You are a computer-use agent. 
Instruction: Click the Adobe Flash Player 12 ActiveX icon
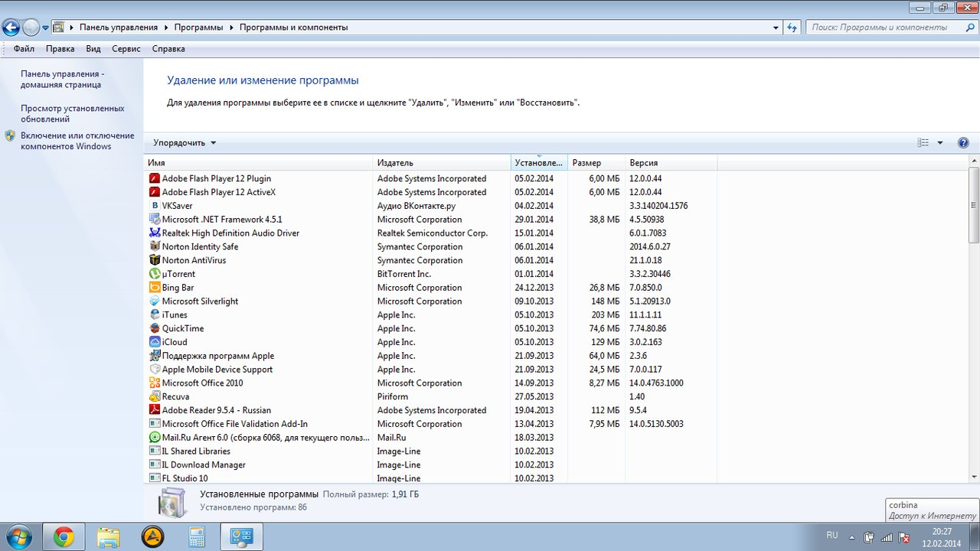(x=155, y=192)
